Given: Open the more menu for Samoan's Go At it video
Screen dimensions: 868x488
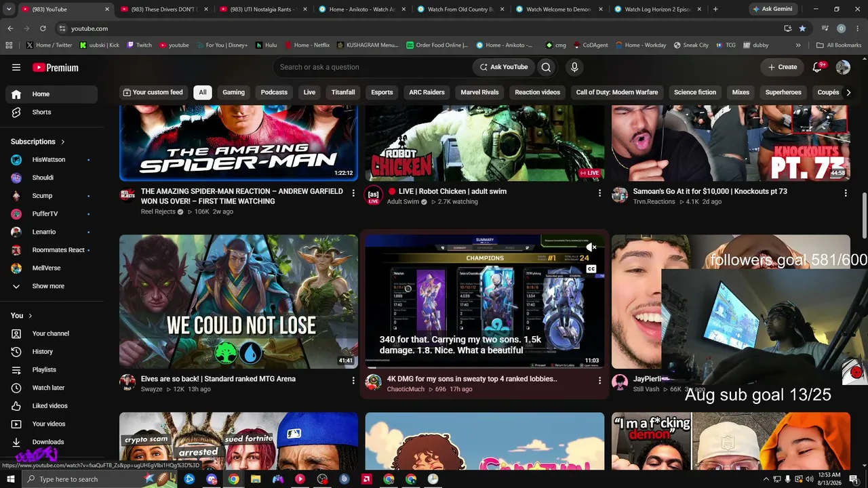Looking at the screenshot, I should (x=846, y=193).
